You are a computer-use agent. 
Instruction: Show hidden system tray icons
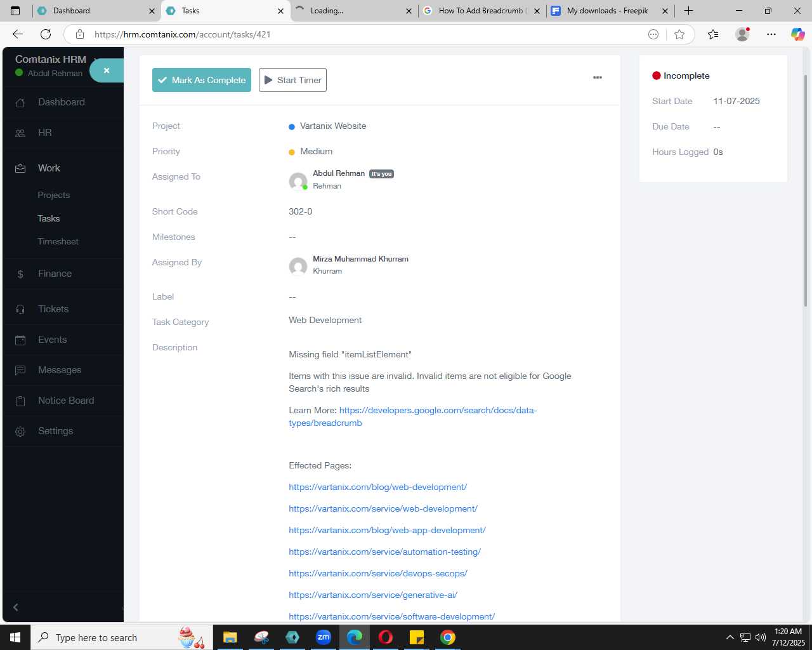tap(730, 637)
